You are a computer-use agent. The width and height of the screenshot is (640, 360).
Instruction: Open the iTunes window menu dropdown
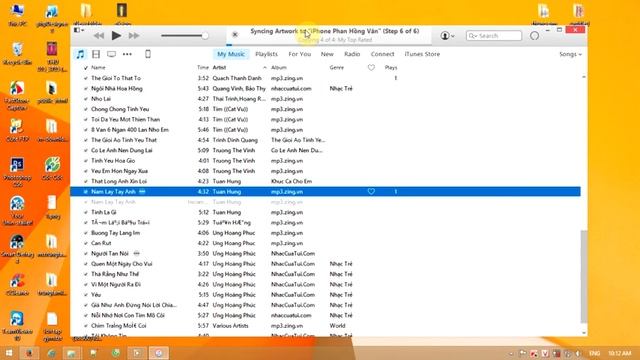[79, 30]
